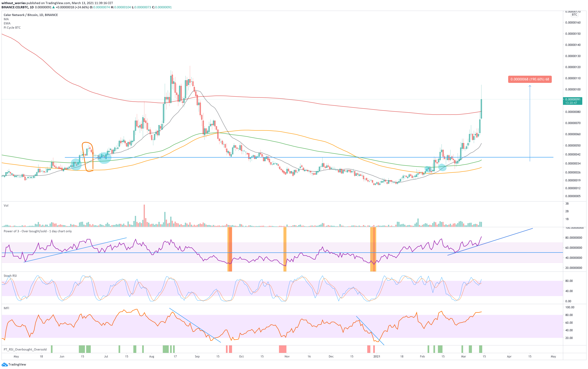Click the EMA indicator label

(x=7, y=23)
